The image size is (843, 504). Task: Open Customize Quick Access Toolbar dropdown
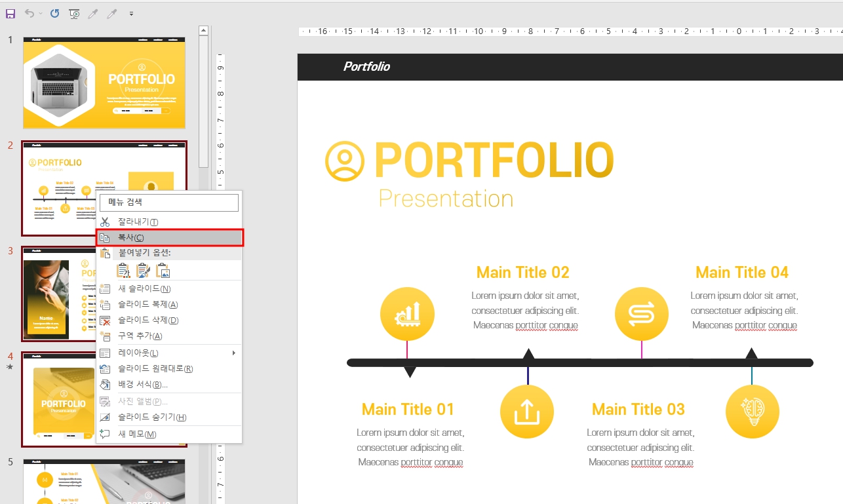131,14
